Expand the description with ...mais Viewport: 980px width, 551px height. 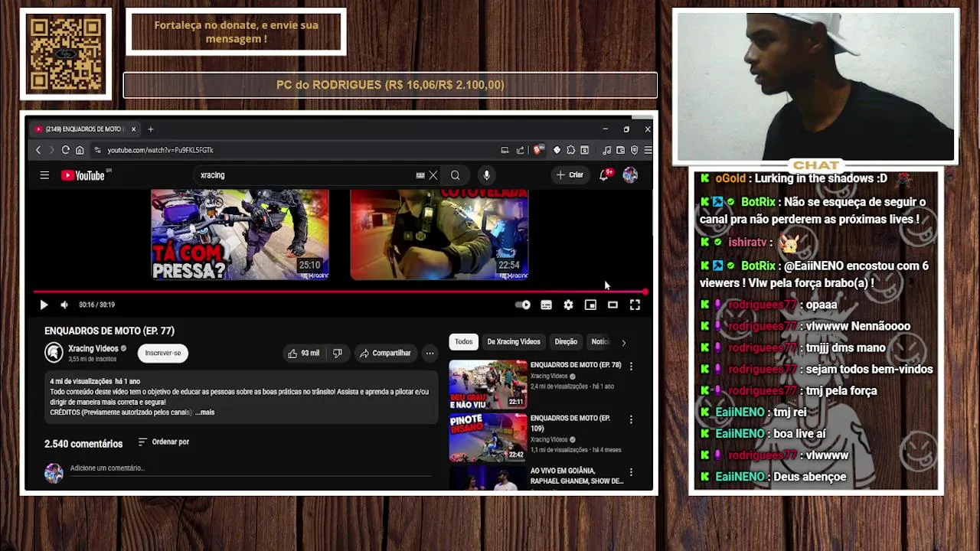(205, 412)
